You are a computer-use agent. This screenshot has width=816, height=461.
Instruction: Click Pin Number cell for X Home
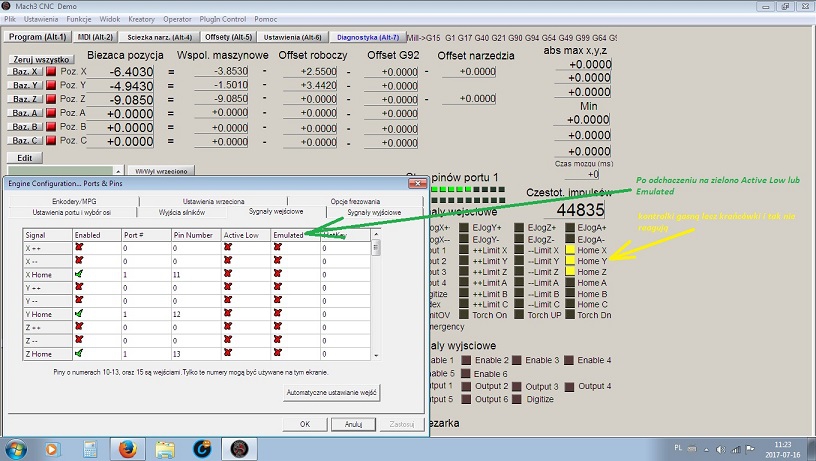point(196,274)
